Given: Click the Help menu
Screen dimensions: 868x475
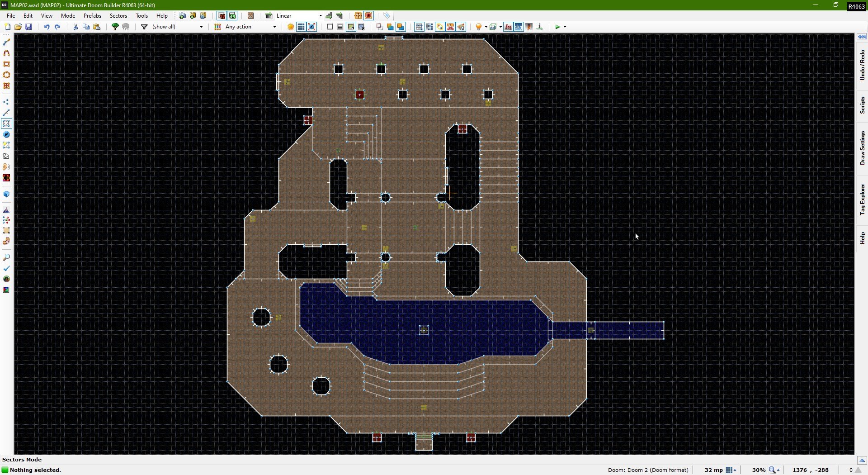Looking at the screenshot, I should [x=162, y=15].
